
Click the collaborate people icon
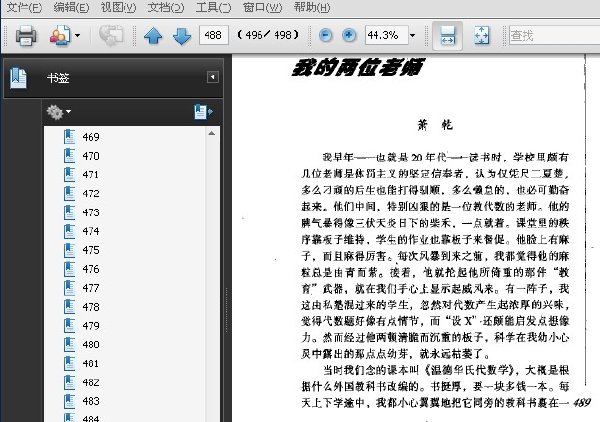[x=60, y=36]
